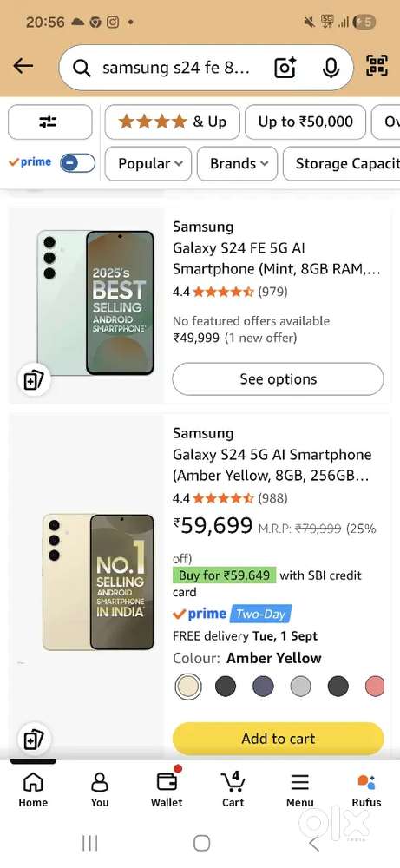The width and height of the screenshot is (400, 868).
Task: Open the Storage Capacity dropdown
Action: tap(341, 163)
